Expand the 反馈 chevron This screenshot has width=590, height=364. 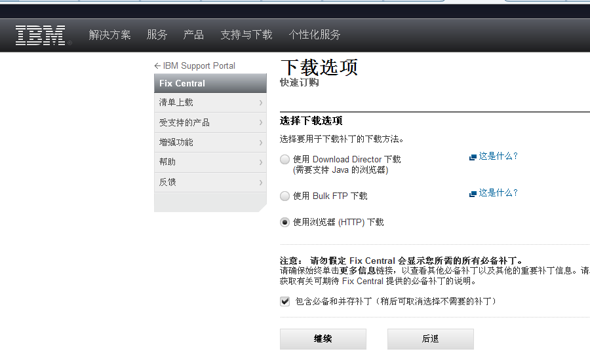[261, 183]
